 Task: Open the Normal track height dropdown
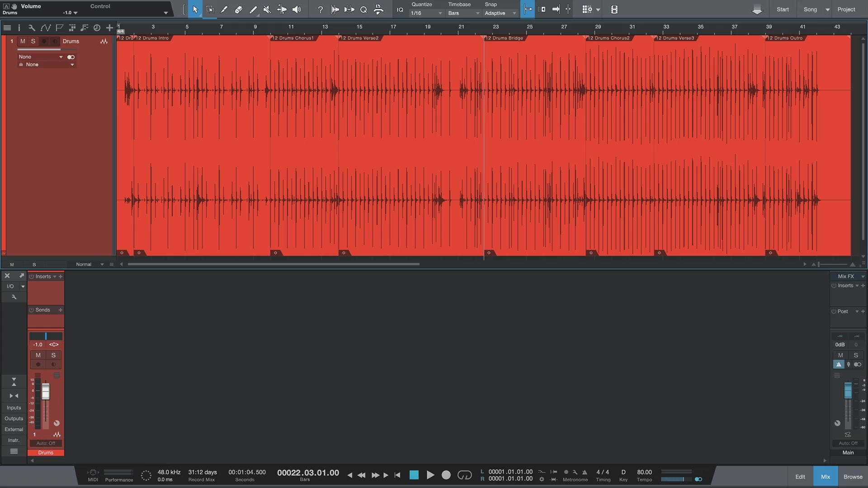coord(90,264)
